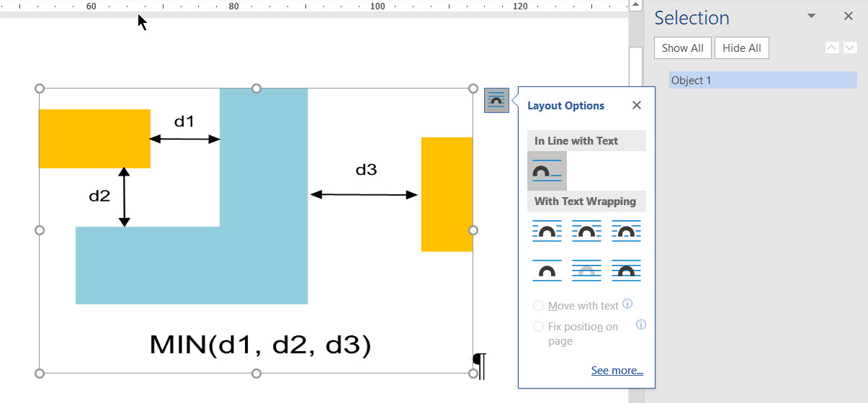Move object up using Bring Forward arrow
Image resolution: width=868 pixels, height=403 pixels.
(832, 47)
